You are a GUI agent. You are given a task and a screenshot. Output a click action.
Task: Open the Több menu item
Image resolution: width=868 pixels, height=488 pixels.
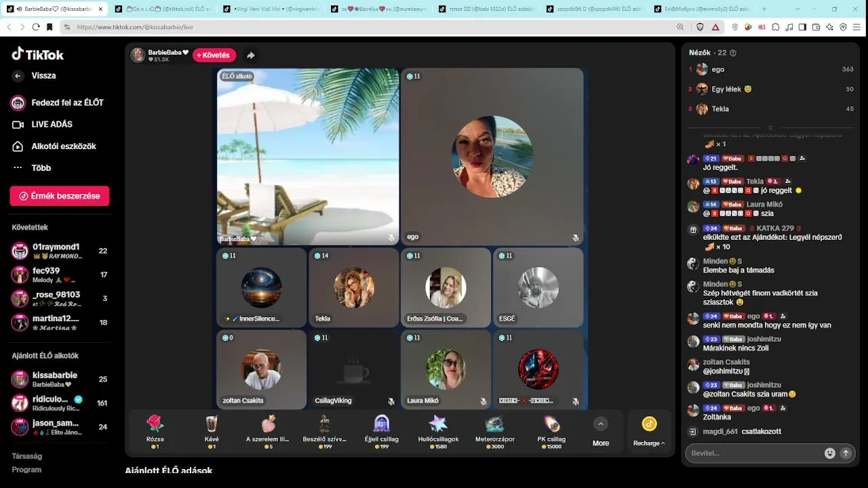(x=31, y=168)
